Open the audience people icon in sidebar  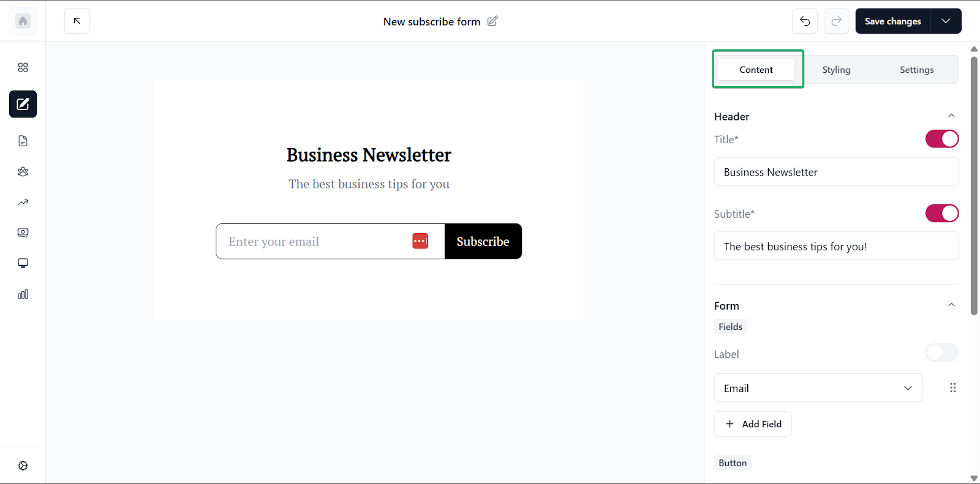23,171
